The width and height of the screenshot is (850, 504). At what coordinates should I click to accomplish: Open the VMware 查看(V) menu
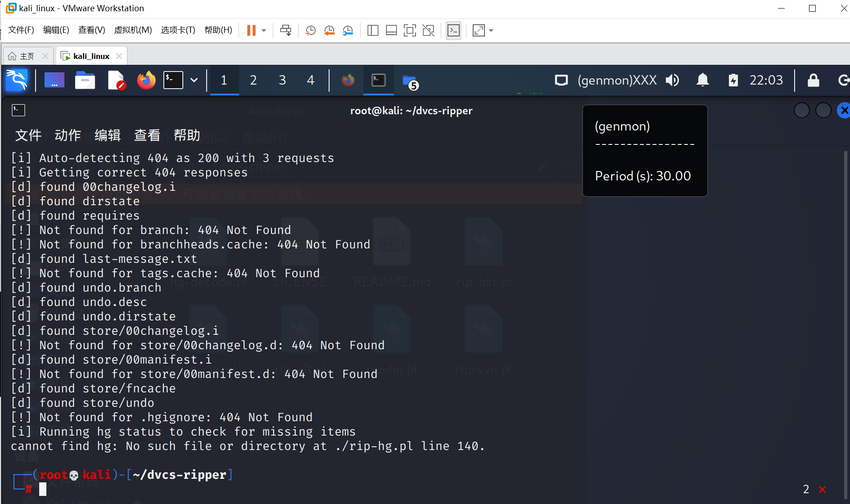click(x=92, y=30)
